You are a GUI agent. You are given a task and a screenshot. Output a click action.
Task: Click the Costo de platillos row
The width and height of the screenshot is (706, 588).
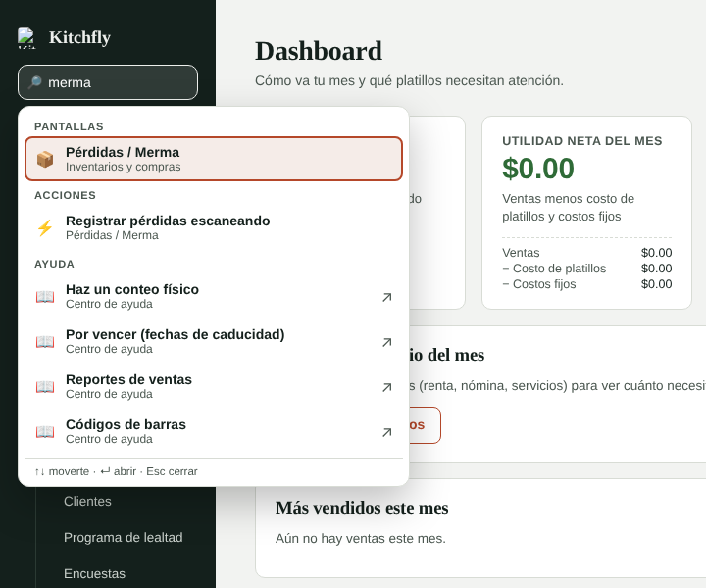pyautogui.click(x=586, y=269)
